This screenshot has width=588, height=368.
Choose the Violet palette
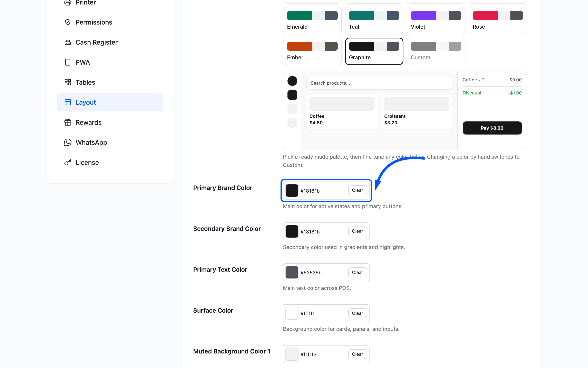(x=436, y=21)
